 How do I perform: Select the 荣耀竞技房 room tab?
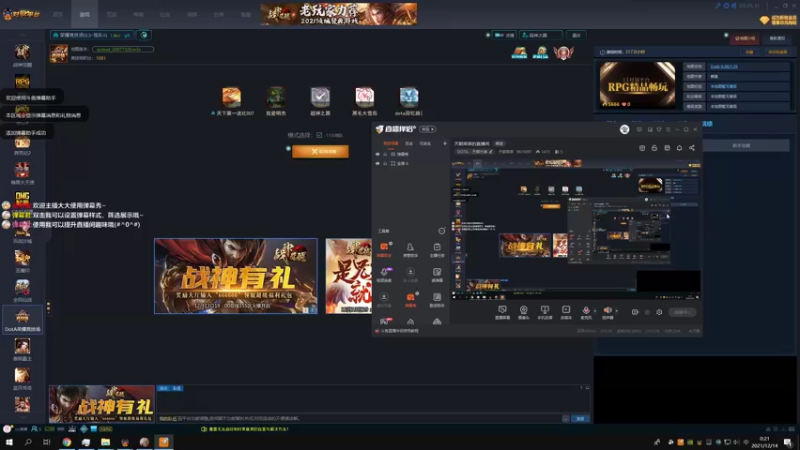point(91,35)
